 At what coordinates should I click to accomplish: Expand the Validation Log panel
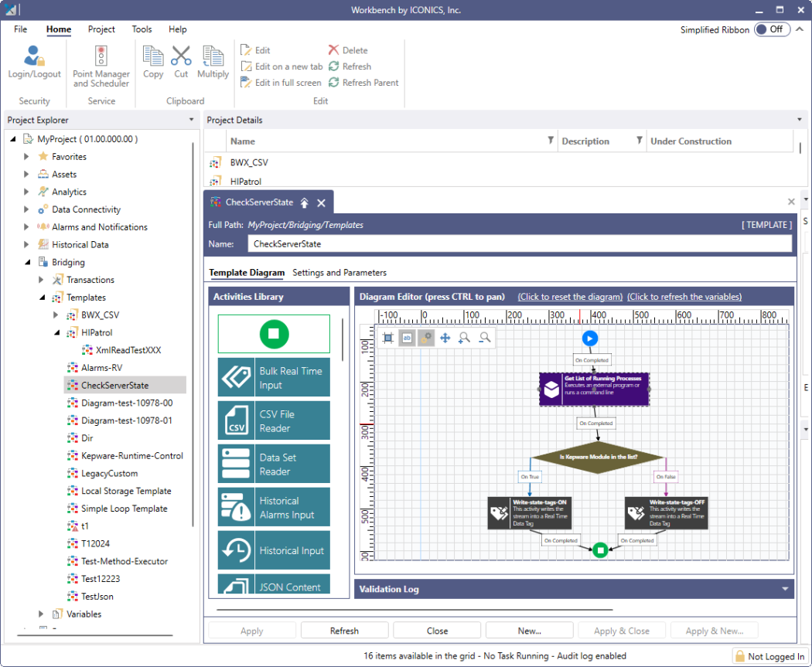pyautogui.click(x=785, y=589)
